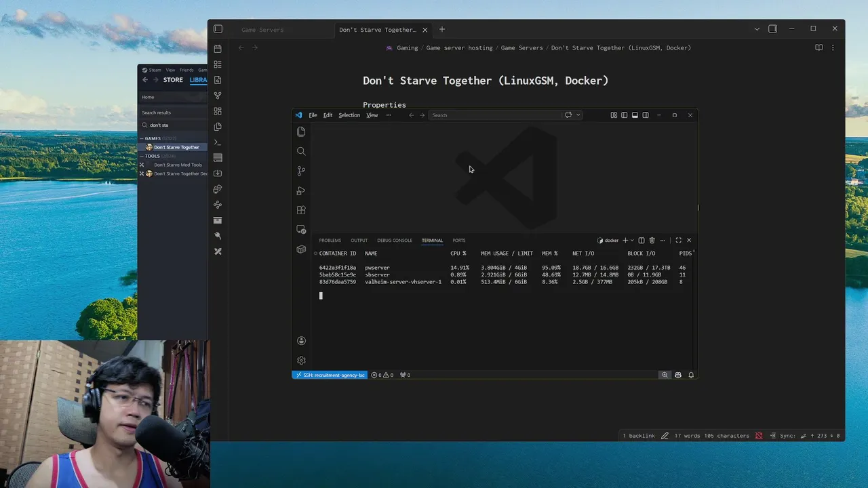Toggle VS Code primary side bar
Screen dimensions: 868x488
624,115
